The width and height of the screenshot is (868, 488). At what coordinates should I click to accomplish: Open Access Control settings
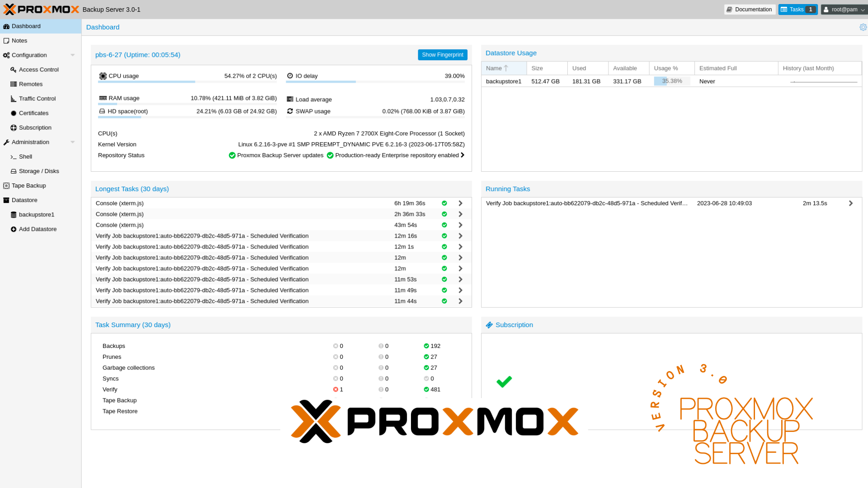click(38, 70)
